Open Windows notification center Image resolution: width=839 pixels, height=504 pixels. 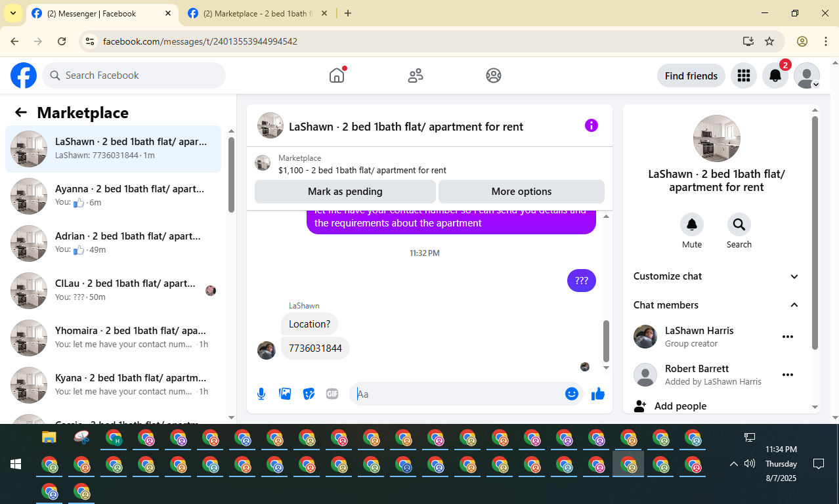pos(819,464)
